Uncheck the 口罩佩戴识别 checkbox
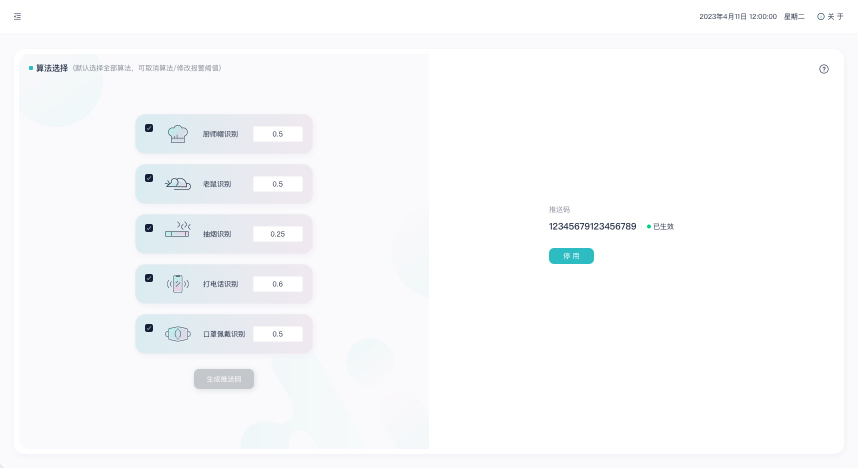The image size is (858, 468). pos(149,328)
